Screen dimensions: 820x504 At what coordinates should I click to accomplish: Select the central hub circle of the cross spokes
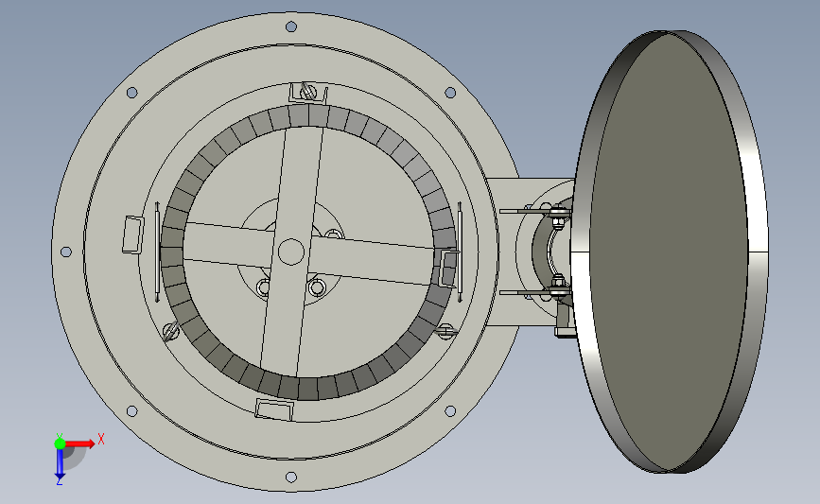point(290,252)
